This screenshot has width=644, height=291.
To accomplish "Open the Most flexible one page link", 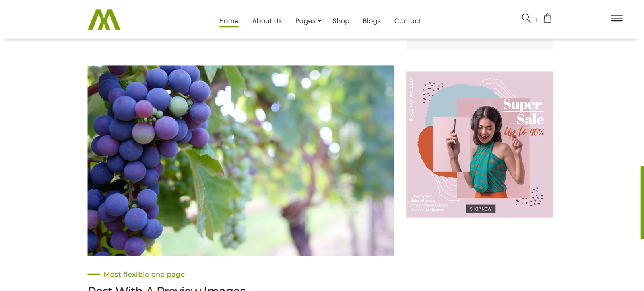I will (144, 274).
